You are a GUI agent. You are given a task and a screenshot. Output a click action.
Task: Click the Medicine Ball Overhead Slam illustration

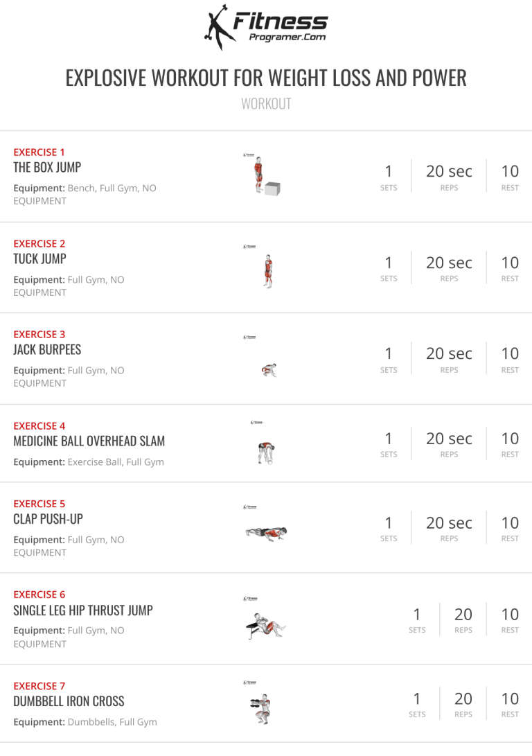[266, 452]
